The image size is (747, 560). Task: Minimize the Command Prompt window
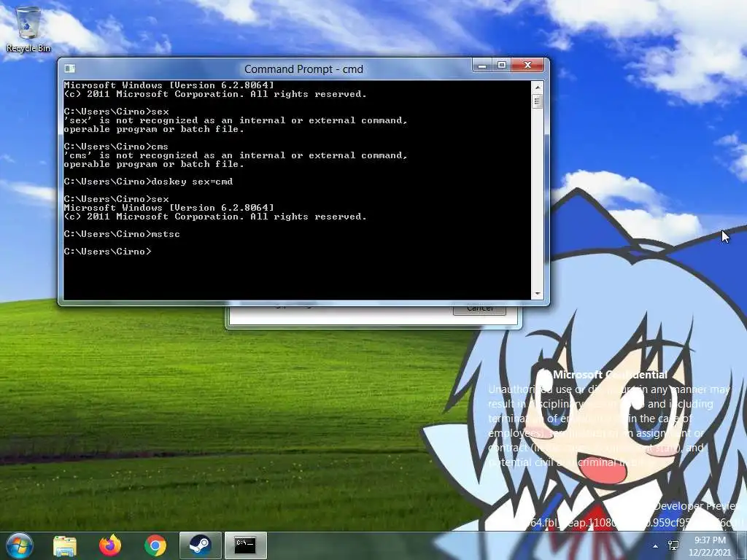click(482, 65)
